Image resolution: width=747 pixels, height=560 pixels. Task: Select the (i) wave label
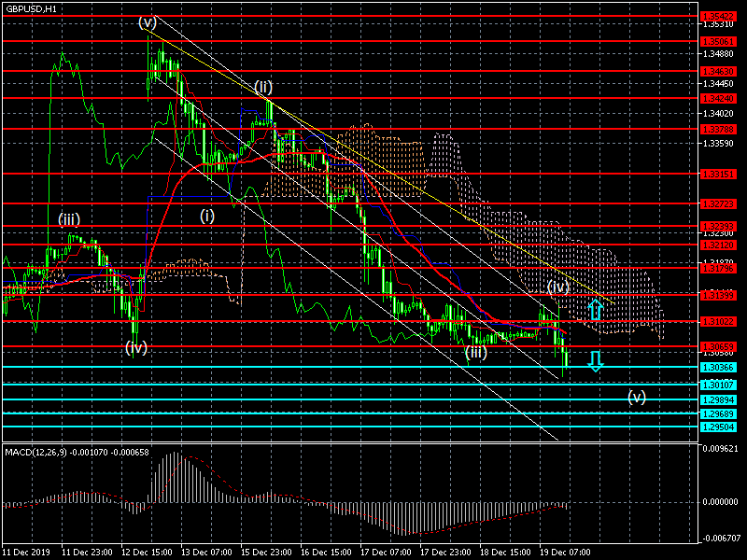click(206, 216)
